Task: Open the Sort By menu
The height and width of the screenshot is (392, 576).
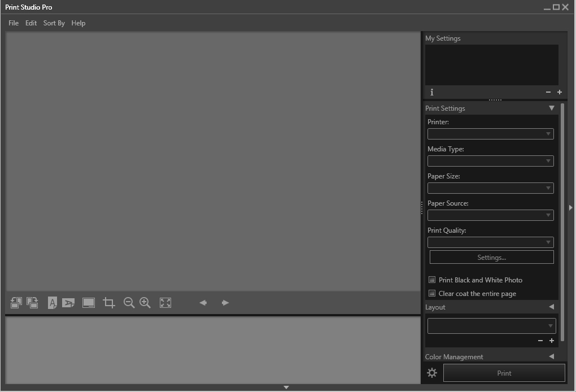Action: (x=54, y=23)
